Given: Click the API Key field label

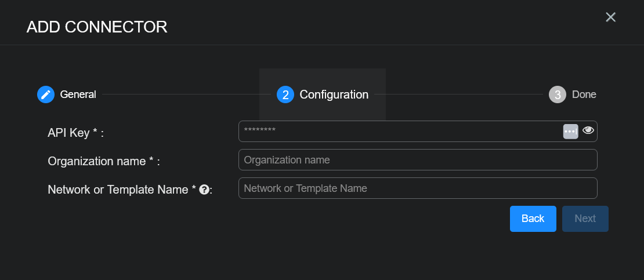Looking at the screenshot, I should [x=75, y=133].
